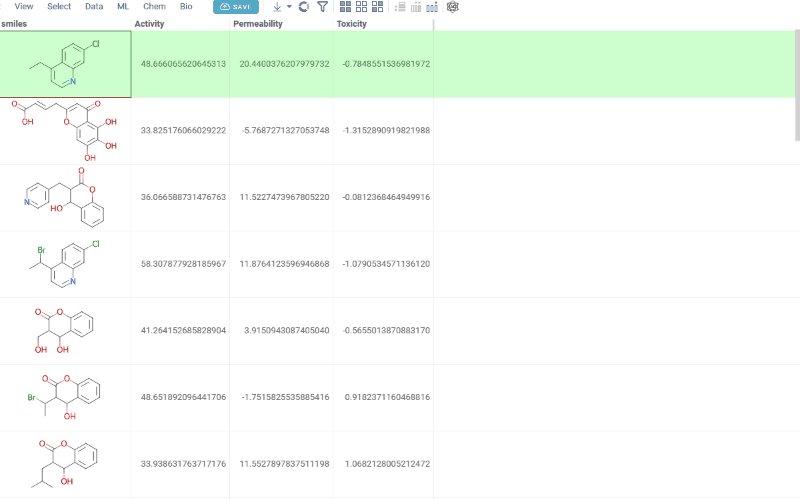This screenshot has width=800, height=500.
Task: Click the download arrow icon
Action: click(277, 7)
